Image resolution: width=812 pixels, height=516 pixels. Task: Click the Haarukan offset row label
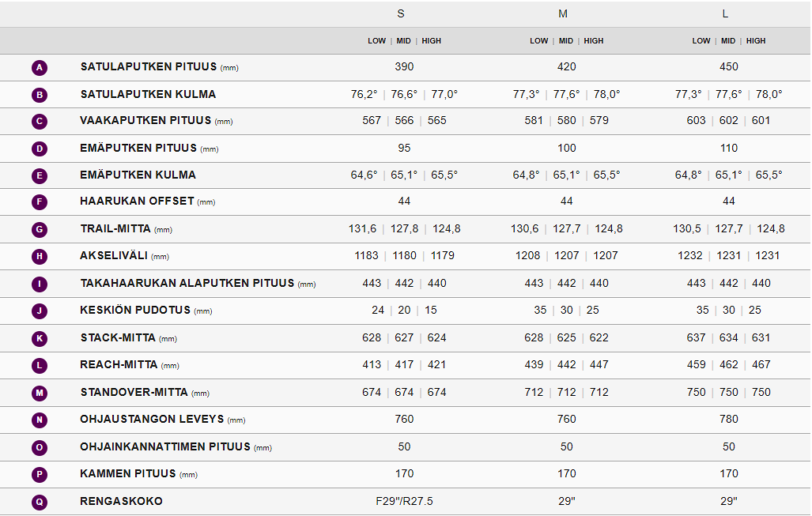(x=137, y=202)
